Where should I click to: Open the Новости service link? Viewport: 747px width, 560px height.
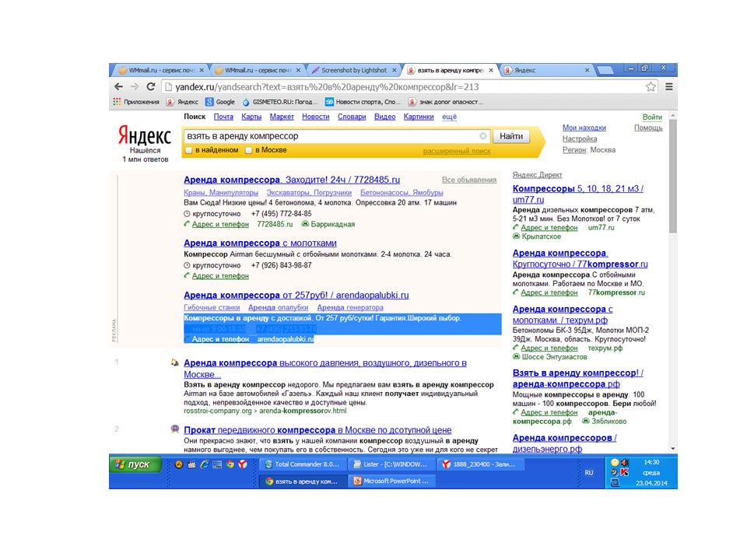click(315, 117)
